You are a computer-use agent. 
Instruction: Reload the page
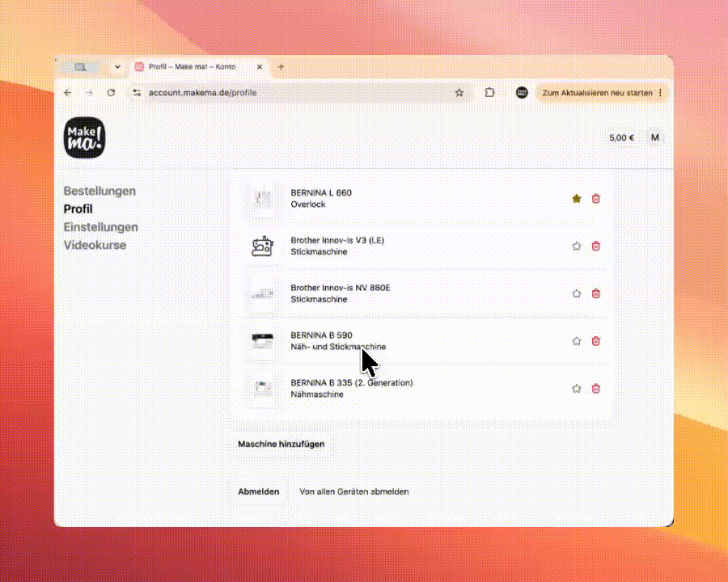[x=111, y=93]
